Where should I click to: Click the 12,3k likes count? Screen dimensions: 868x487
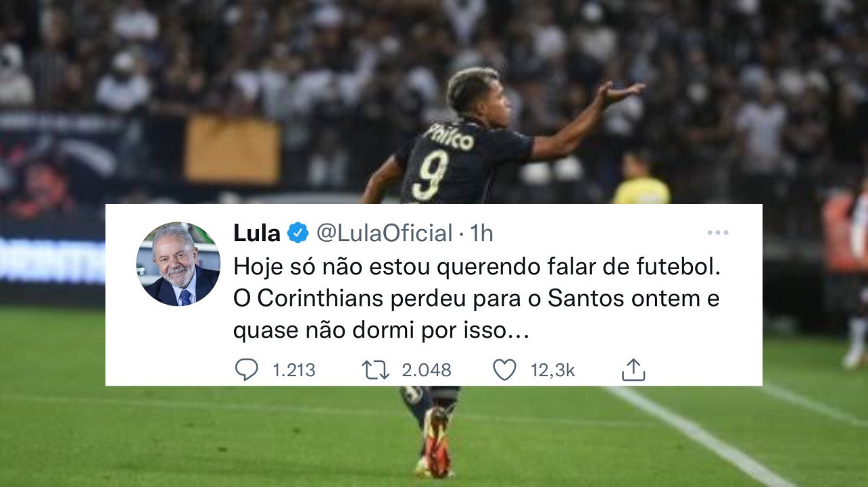coord(552,370)
